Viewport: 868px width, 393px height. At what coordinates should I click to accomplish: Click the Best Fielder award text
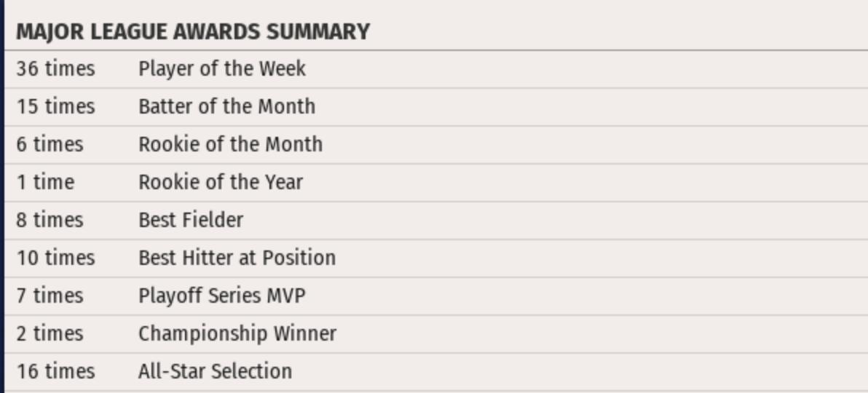(x=191, y=220)
